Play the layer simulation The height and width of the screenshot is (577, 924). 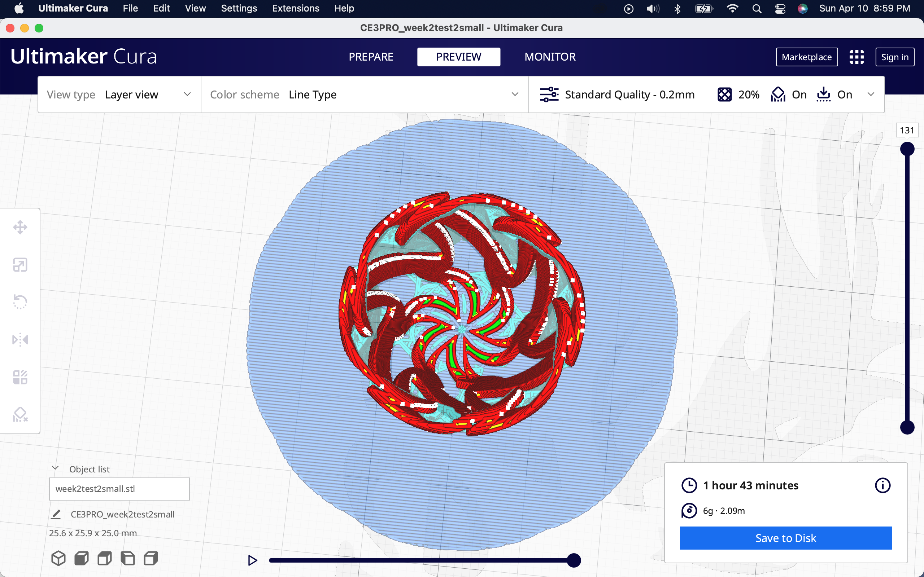pyautogui.click(x=252, y=560)
